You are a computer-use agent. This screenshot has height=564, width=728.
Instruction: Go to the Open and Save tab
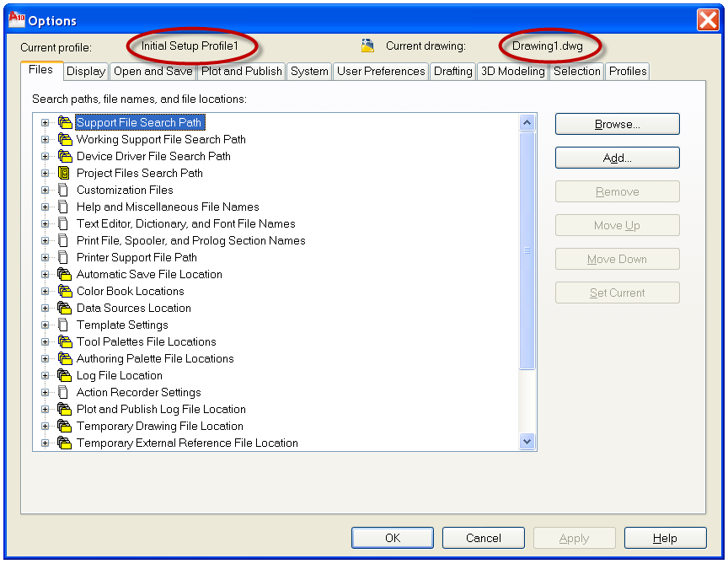153,72
